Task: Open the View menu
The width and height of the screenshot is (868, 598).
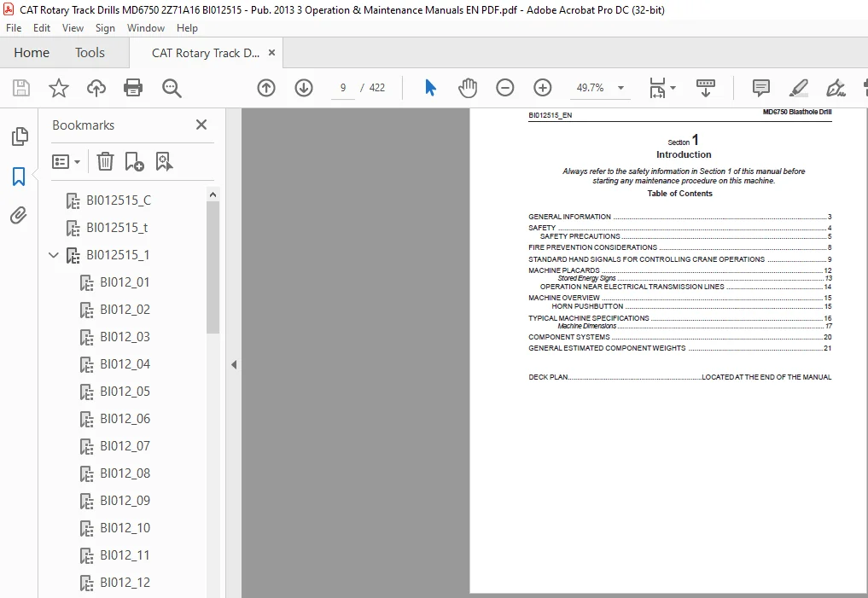Action: tap(73, 28)
